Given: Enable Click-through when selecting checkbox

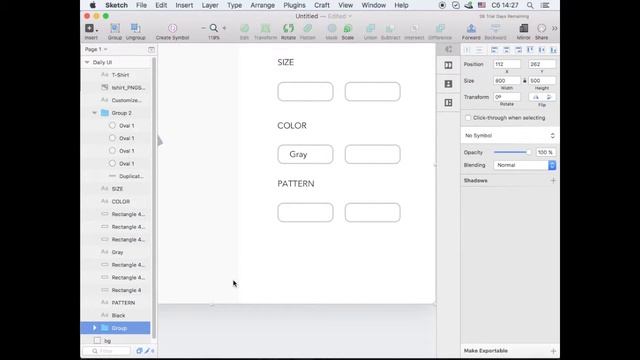Looking at the screenshot, I should [x=468, y=118].
